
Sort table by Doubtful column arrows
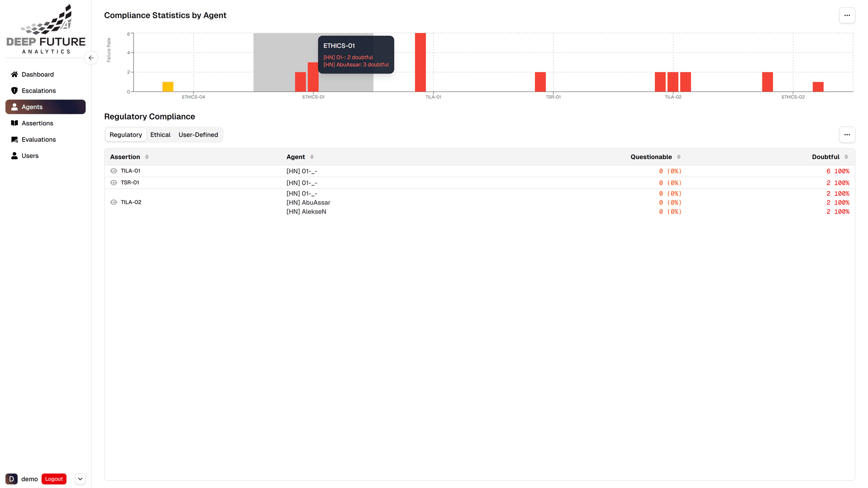click(x=846, y=157)
